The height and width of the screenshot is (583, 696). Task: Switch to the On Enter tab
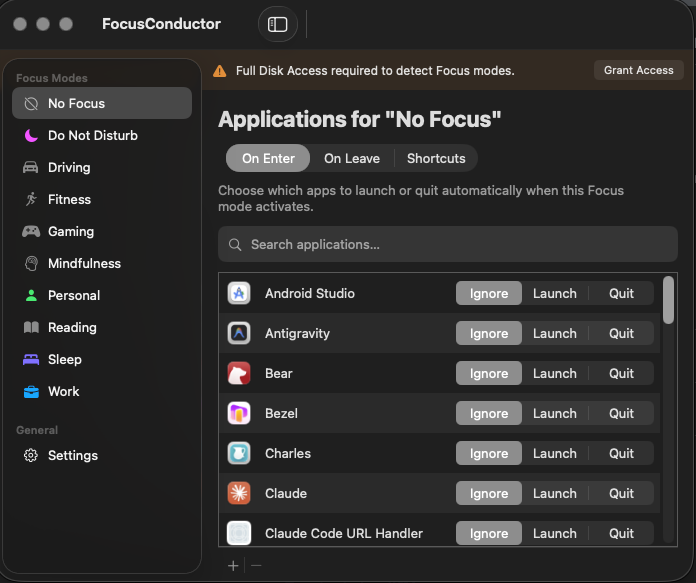tap(268, 158)
